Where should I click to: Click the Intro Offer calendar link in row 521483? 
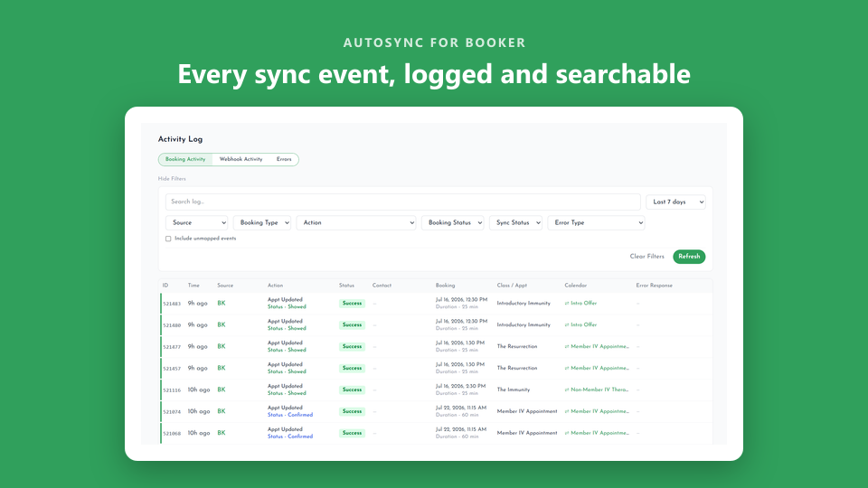[583, 304]
